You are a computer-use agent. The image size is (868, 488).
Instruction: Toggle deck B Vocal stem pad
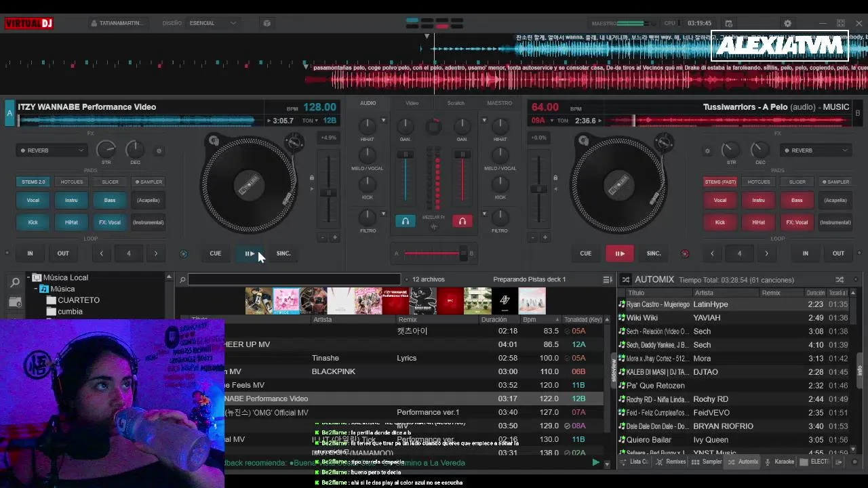click(720, 201)
